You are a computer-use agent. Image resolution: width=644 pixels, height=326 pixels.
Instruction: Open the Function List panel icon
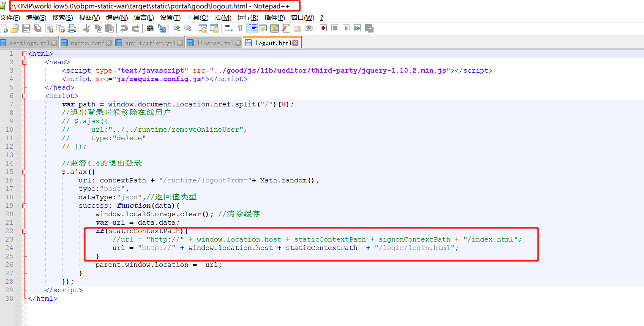(x=286, y=28)
